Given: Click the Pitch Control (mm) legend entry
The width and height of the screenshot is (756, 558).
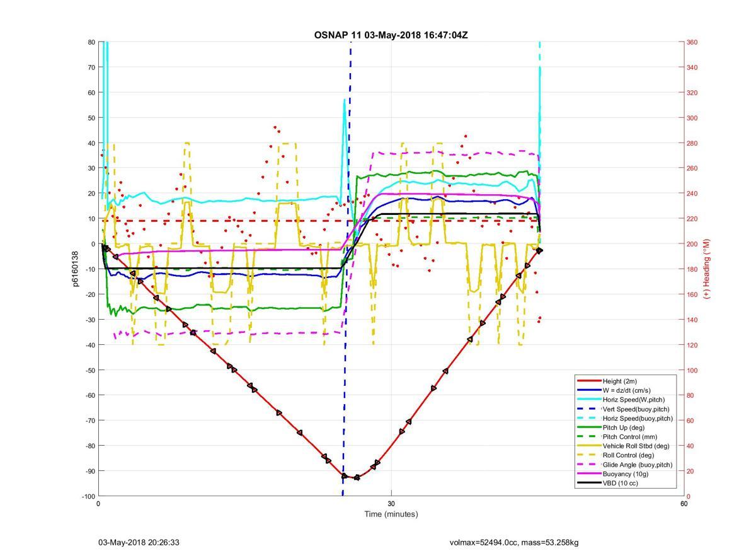Looking at the screenshot, I should tap(629, 437).
